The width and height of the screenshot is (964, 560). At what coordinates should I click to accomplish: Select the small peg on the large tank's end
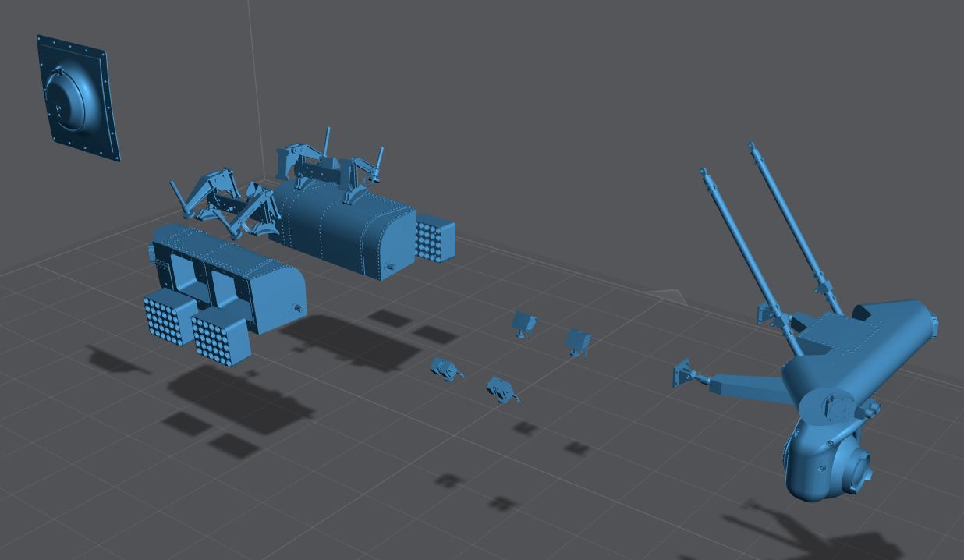(x=389, y=268)
